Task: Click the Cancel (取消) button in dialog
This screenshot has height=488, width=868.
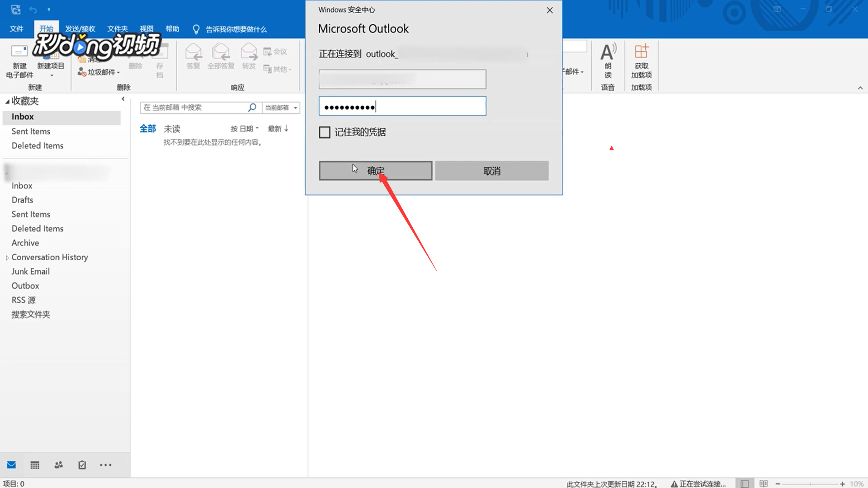Action: pos(492,171)
